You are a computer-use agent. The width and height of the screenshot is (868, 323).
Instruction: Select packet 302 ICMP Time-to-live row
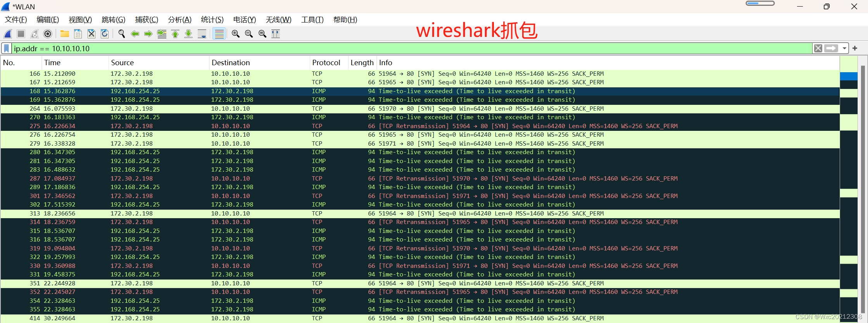pos(420,205)
